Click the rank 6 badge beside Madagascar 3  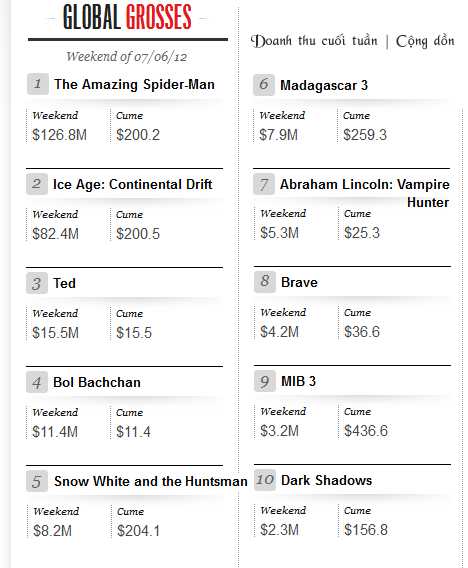coord(264,85)
